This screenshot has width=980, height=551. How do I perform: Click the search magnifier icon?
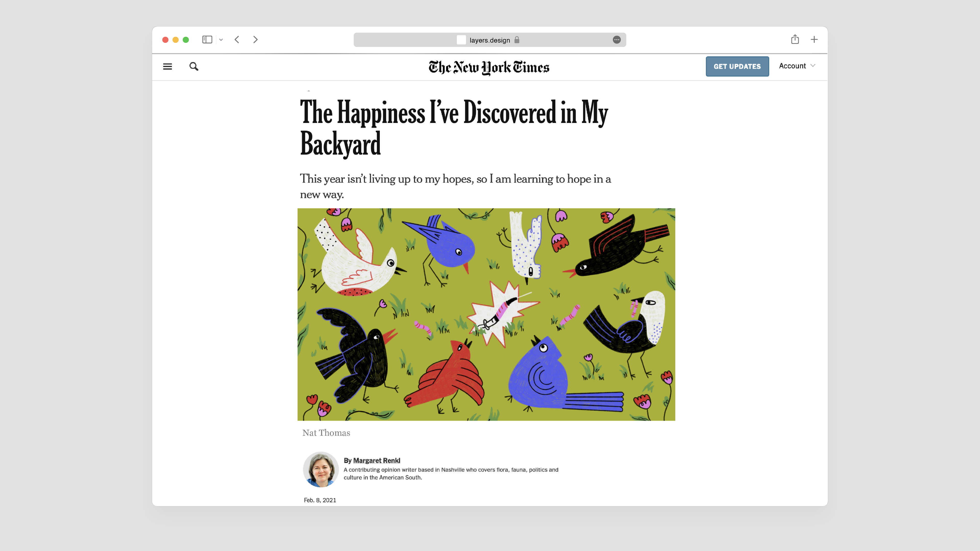194,67
